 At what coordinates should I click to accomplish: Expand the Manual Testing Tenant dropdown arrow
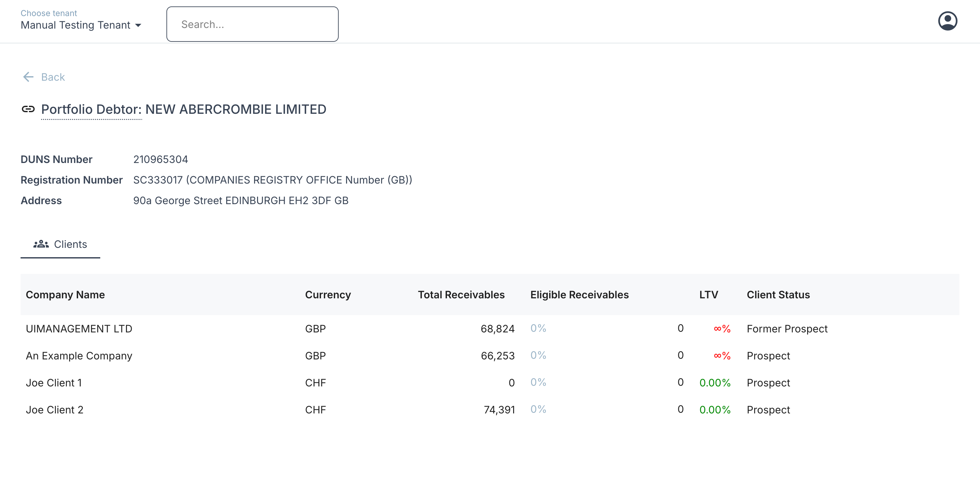click(x=138, y=25)
